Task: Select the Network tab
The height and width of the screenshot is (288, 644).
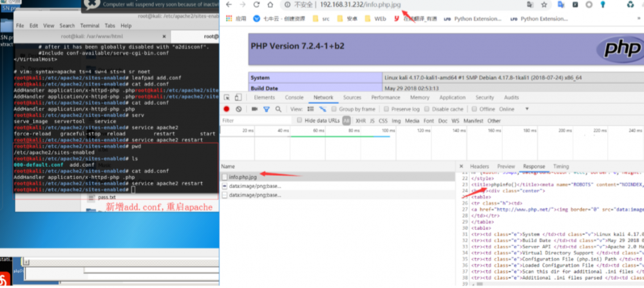Action: pos(323,97)
